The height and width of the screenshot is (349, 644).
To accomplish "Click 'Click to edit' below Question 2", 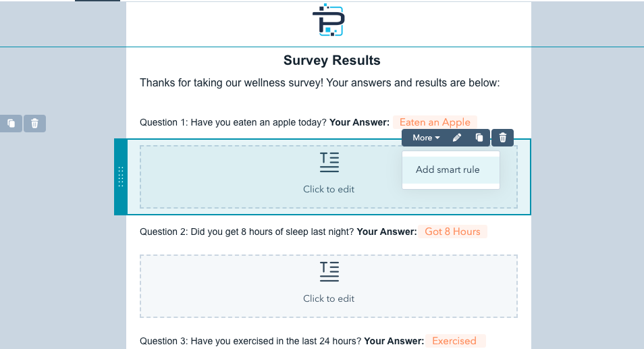I will (x=329, y=298).
